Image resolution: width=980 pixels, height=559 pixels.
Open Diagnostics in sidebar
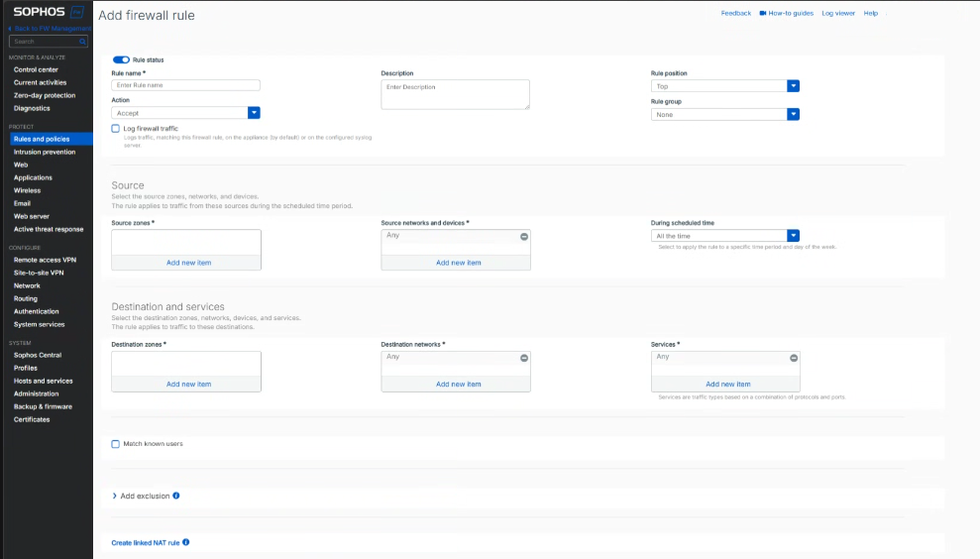coord(32,108)
